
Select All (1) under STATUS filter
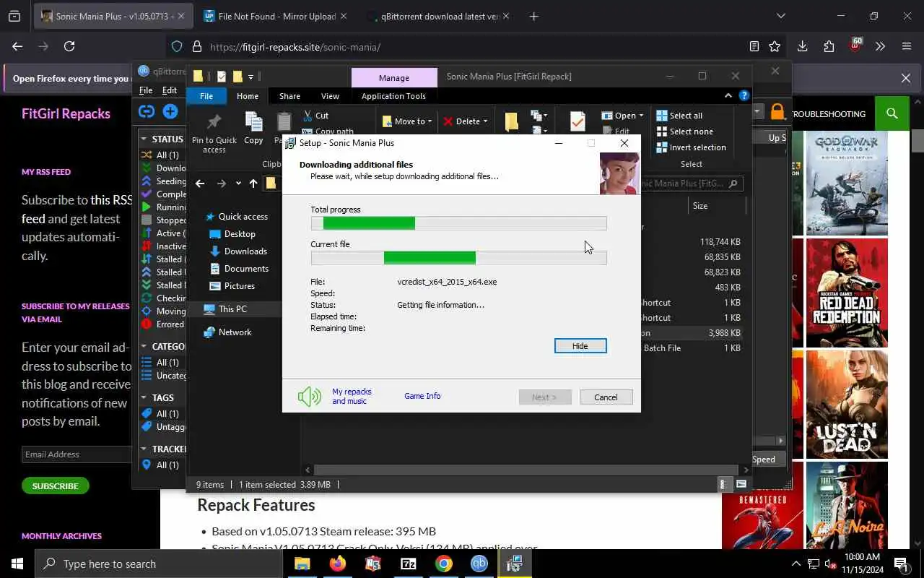162,155
